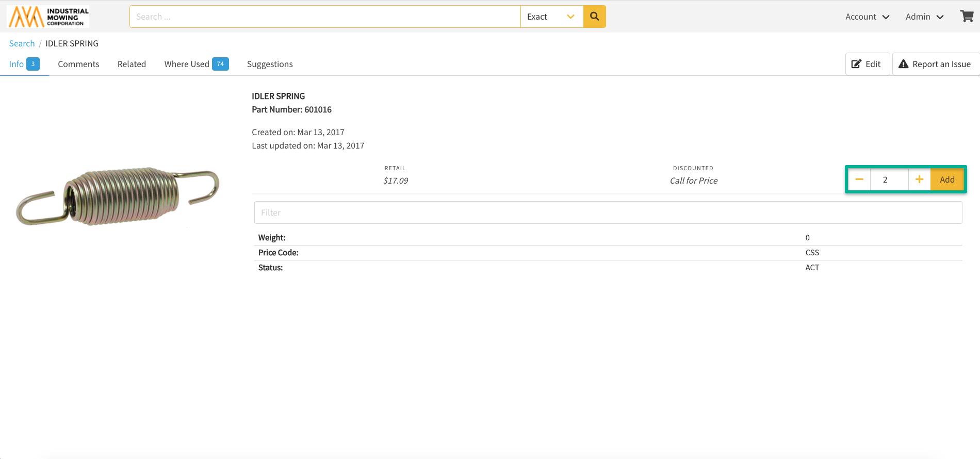Click the Edit pencil button
Viewport: 980px width, 459px height.
pyautogui.click(x=867, y=64)
